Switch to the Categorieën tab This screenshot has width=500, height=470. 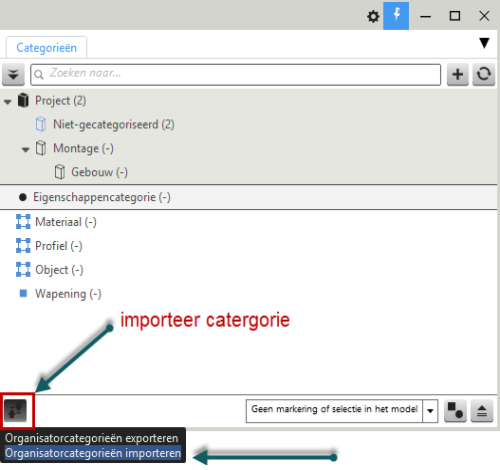click(47, 48)
